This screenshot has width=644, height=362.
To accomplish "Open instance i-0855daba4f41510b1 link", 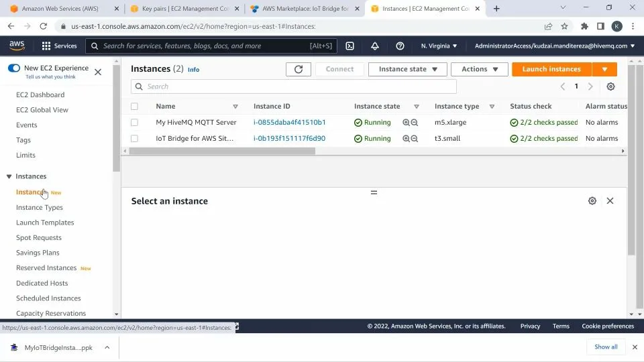I will (290, 122).
